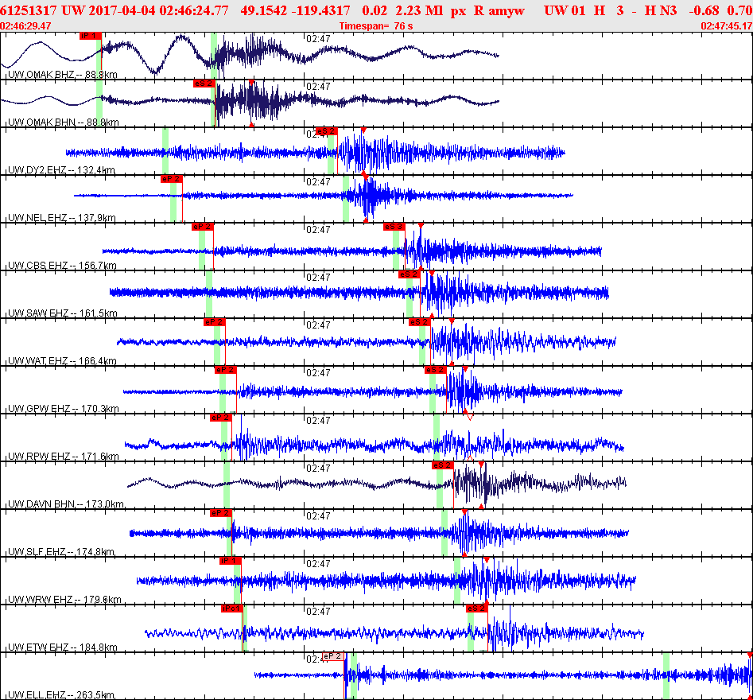Click the magnitude '2.23 Ml' in header

click(x=419, y=10)
